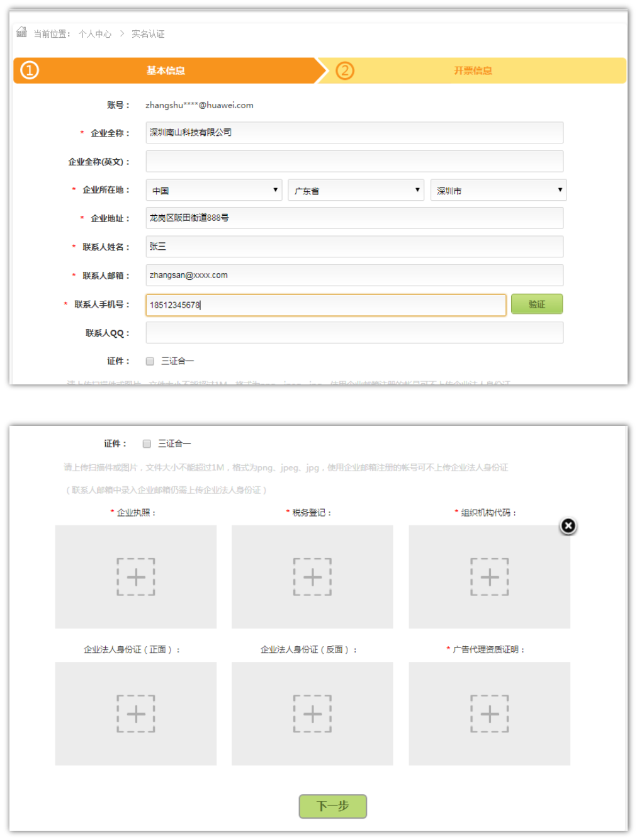Focus the 联系人QQ input field
This screenshot has height=840, width=637.
point(354,333)
